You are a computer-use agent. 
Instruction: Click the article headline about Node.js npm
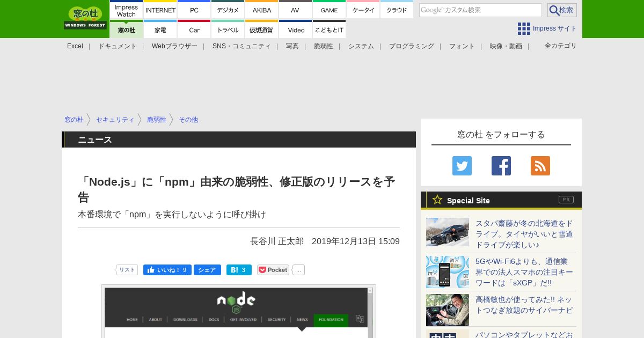[x=237, y=189]
